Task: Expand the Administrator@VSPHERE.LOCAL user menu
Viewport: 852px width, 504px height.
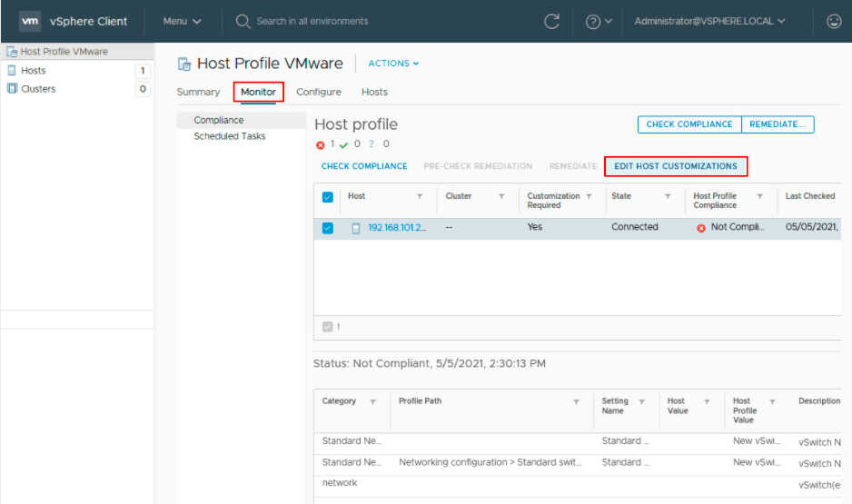Action: [709, 21]
